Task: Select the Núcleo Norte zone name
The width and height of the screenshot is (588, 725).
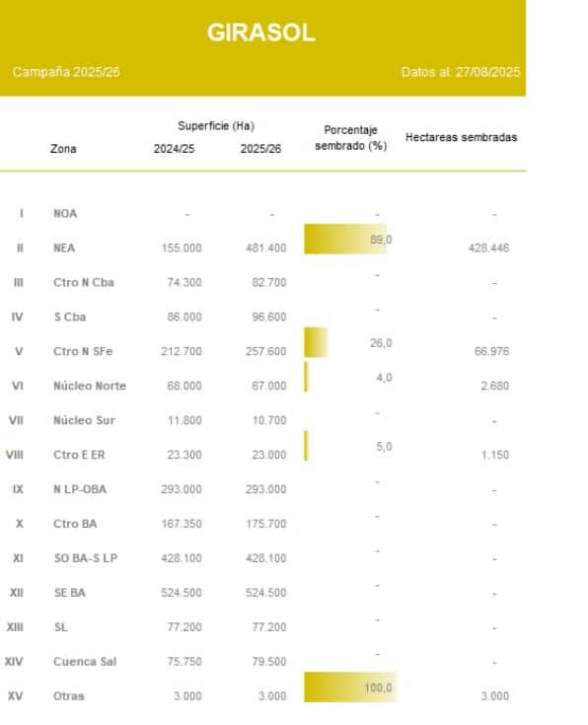Action: [x=90, y=386]
